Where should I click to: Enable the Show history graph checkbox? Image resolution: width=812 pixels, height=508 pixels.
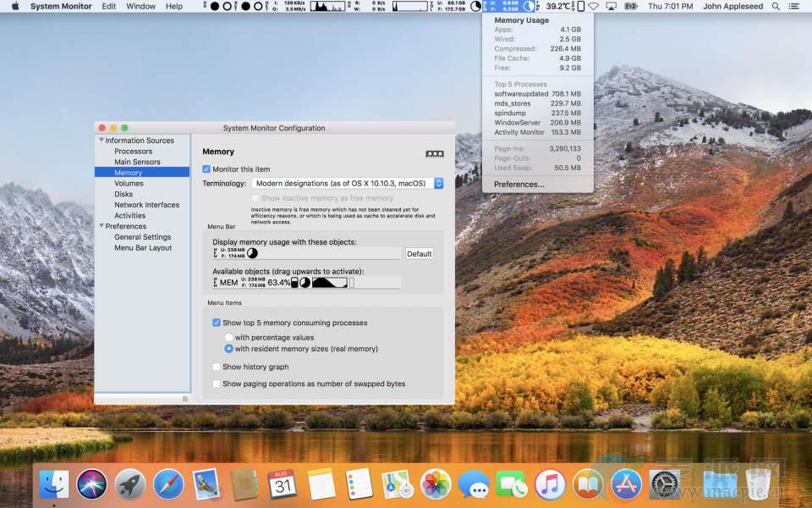(x=217, y=367)
